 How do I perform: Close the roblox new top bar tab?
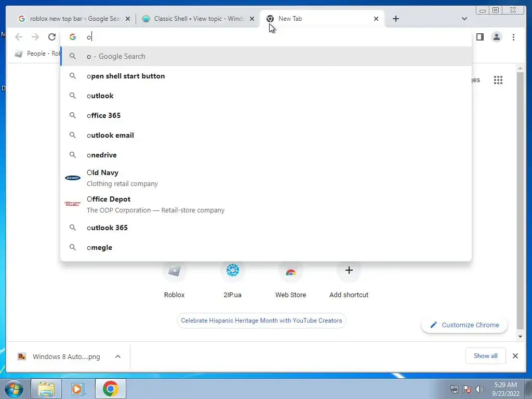point(128,19)
